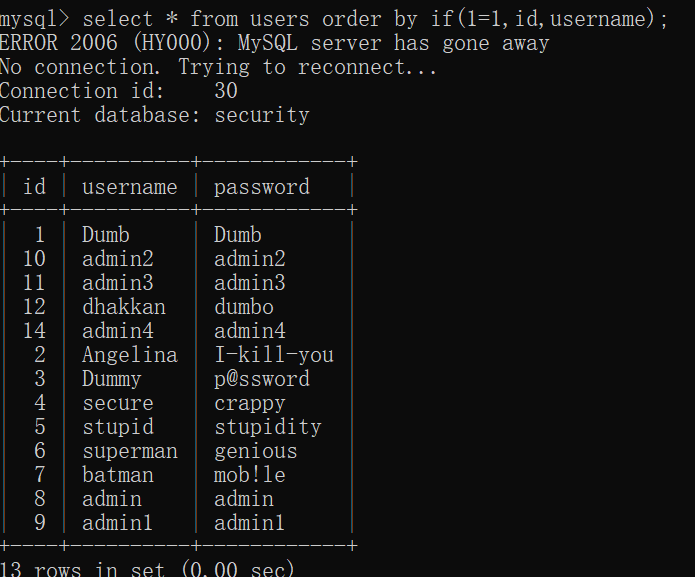Click the password cell 'p@ssword'

261,379
